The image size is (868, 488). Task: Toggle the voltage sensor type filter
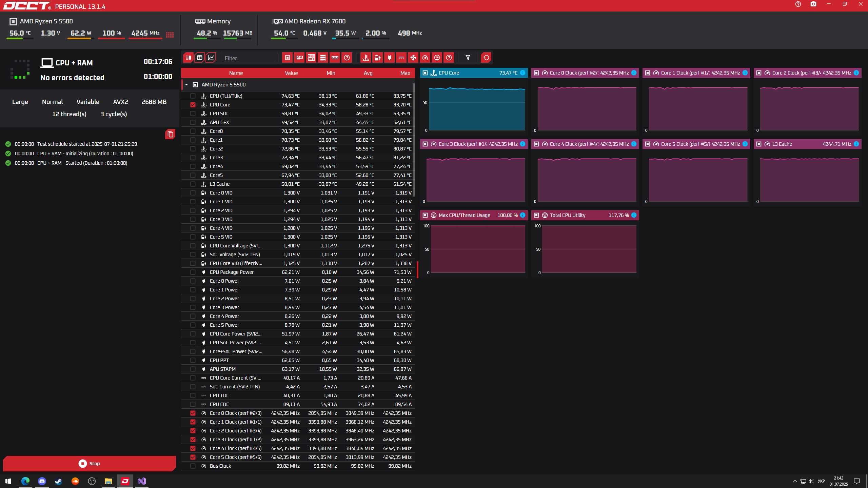pos(378,58)
